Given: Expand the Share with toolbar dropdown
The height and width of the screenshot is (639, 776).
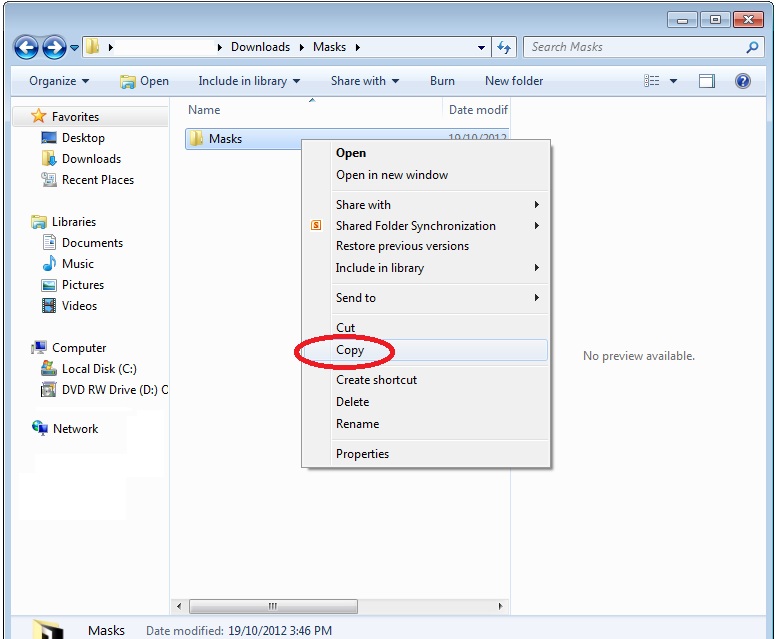Looking at the screenshot, I should [365, 81].
